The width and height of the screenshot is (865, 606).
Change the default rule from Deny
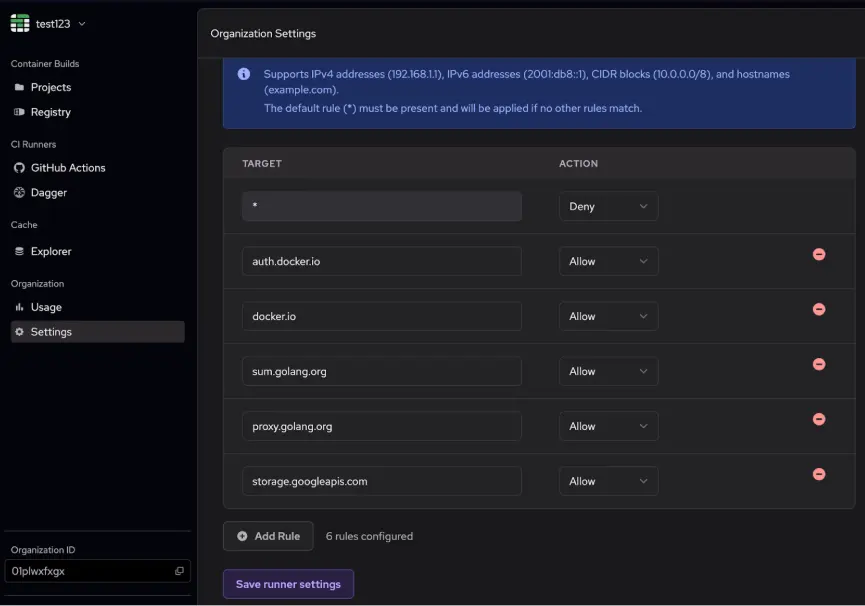tap(608, 206)
